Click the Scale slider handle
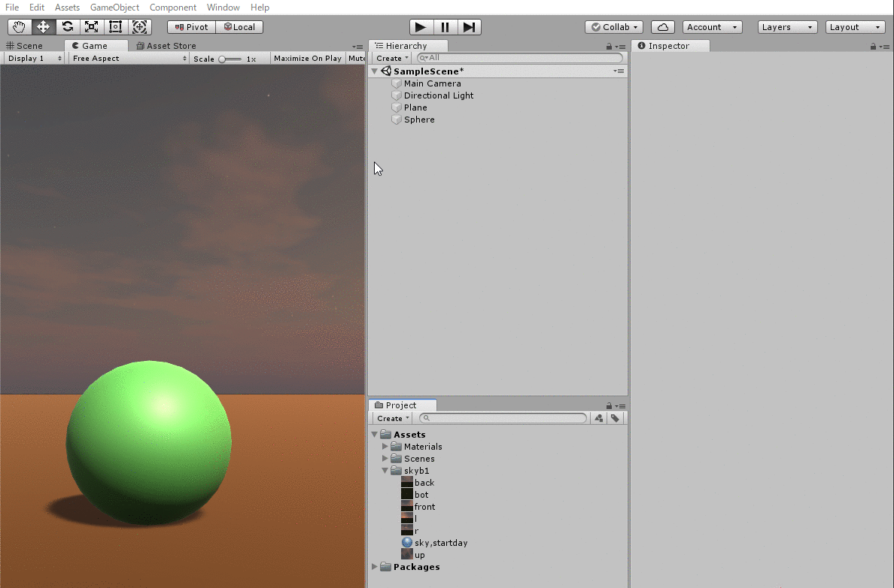894x588 pixels. tap(223, 59)
